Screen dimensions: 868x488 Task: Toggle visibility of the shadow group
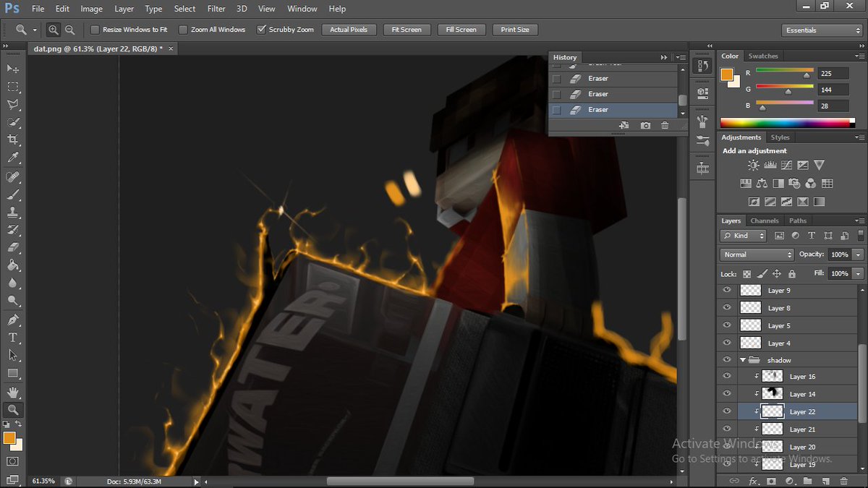click(727, 359)
